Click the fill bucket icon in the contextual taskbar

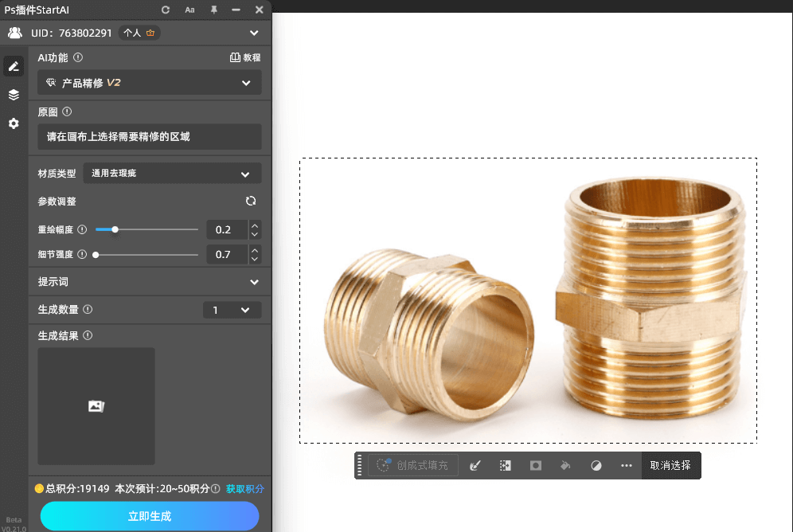click(565, 465)
